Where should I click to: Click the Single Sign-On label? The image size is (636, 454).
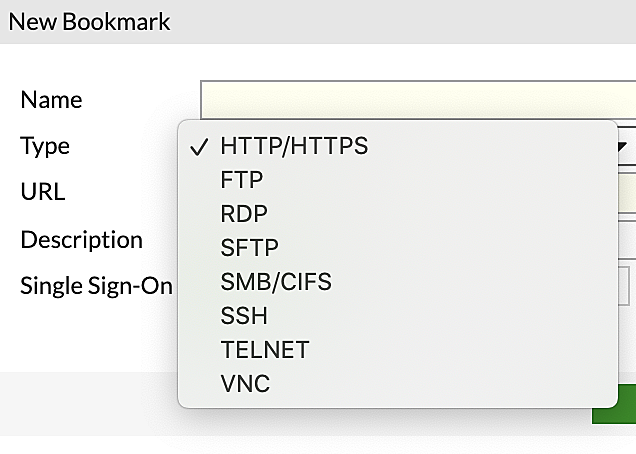tap(96, 286)
